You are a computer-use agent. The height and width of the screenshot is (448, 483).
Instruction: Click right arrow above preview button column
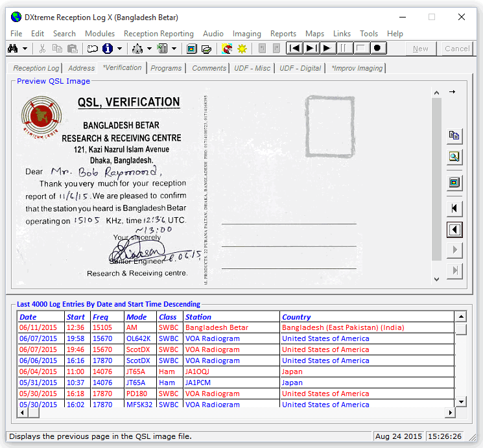point(452,92)
